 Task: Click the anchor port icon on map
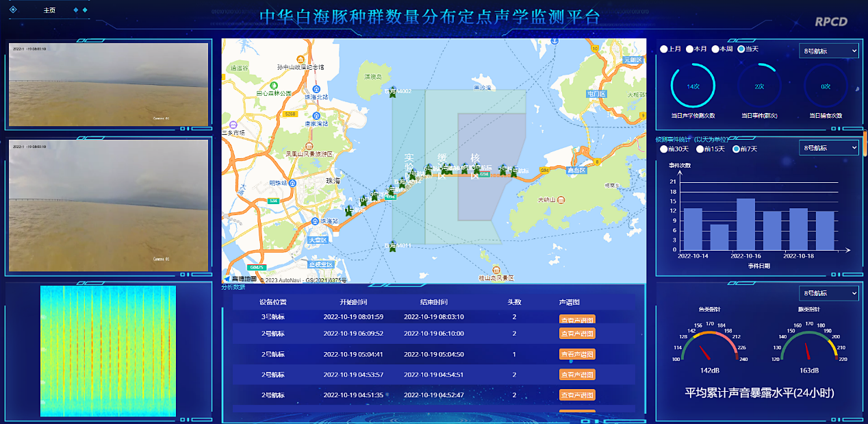[554, 41]
